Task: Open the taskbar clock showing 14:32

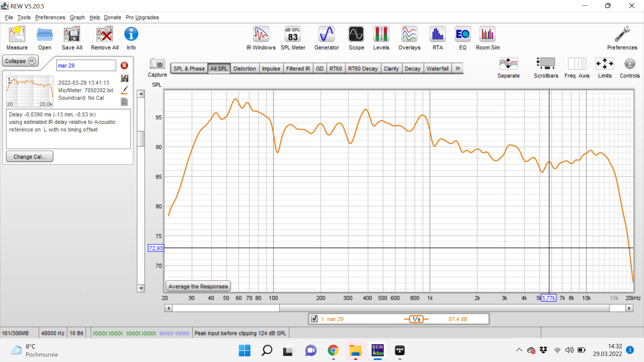Action: coord(607,350)
